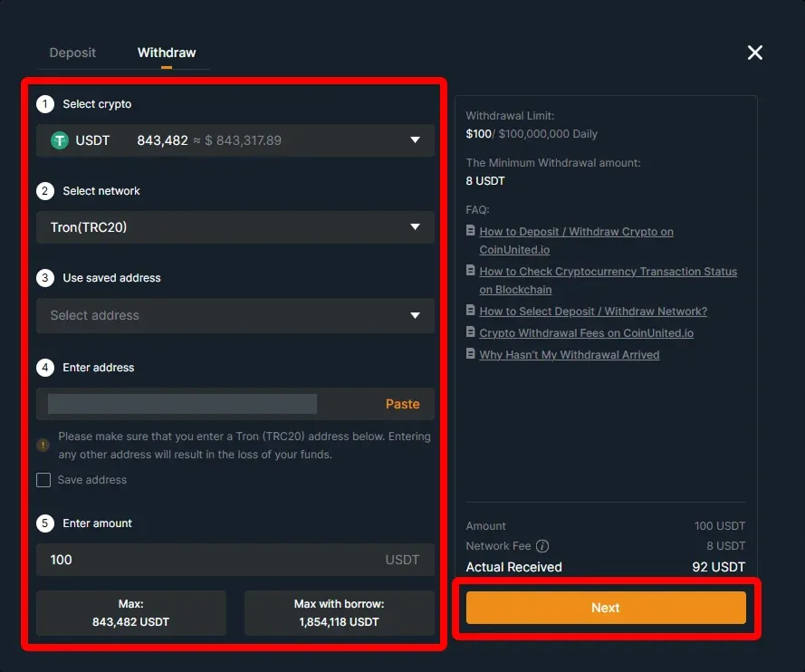
Task: Focus the amount field showing 100
Action: click(x=235, y=560)
